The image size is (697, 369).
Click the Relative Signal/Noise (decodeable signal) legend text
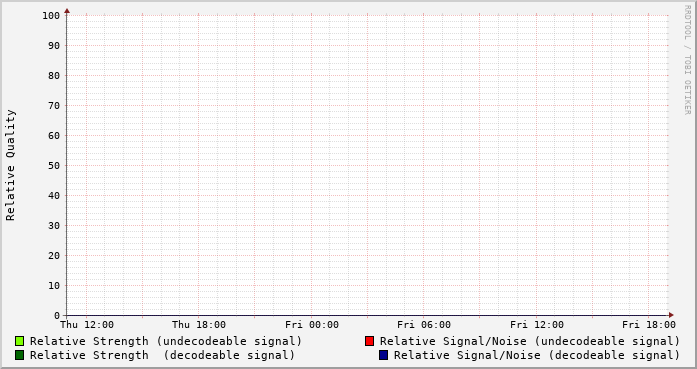537,356
